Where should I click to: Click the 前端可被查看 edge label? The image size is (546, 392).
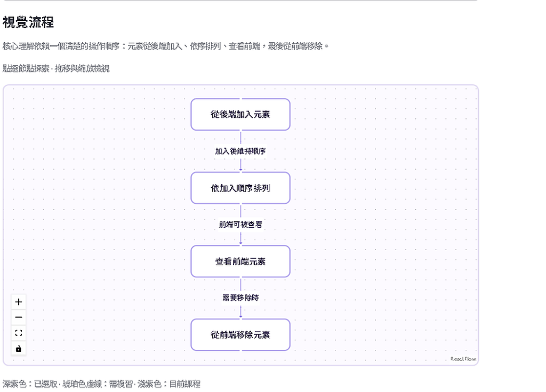(240, 225)
